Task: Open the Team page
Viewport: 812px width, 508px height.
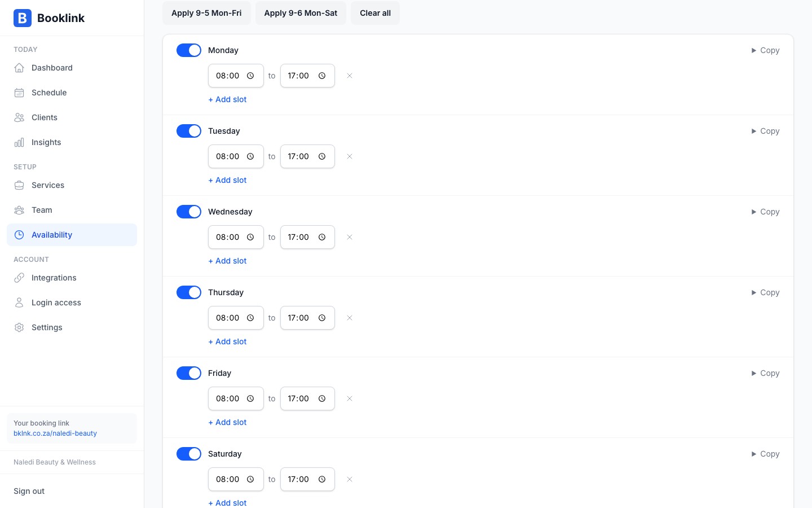Action: pyautogui.click(x=72, y=210)
